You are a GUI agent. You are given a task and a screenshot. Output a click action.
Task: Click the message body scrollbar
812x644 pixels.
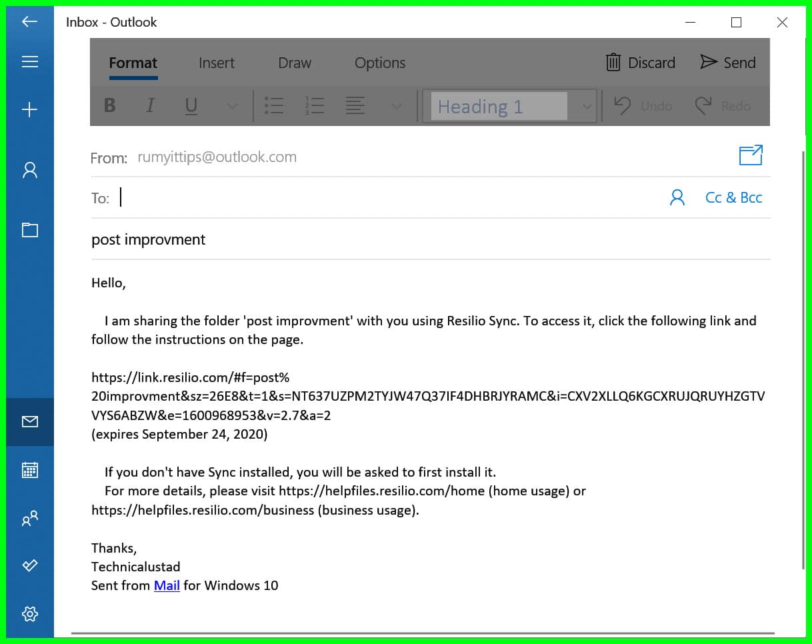click(x=803, y=360)
